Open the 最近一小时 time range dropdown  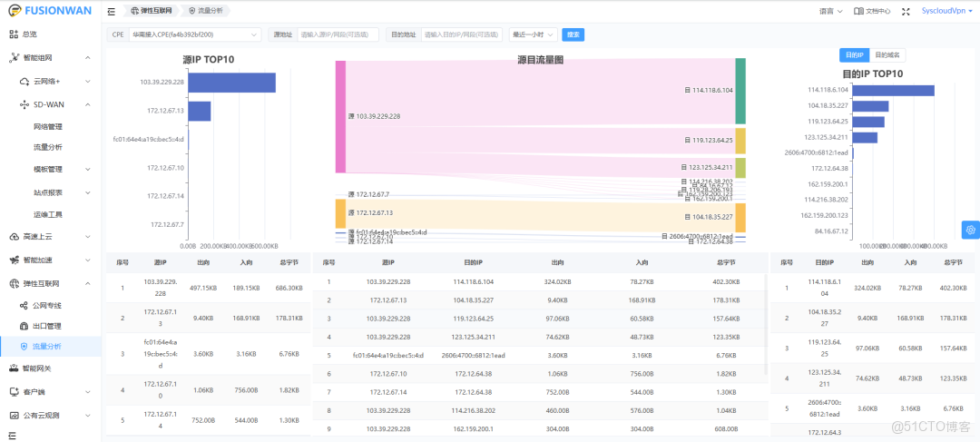coord(534,34)
